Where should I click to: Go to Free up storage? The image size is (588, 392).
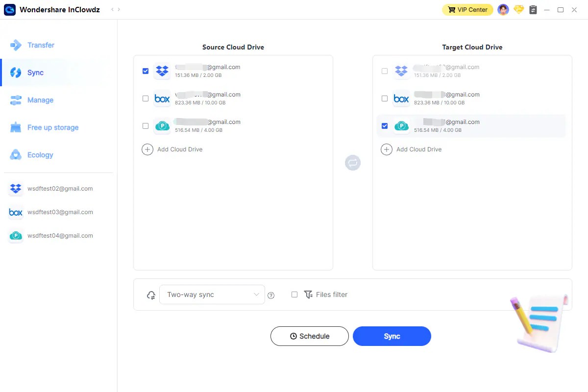pyautogui.click(x=53, y=127)
